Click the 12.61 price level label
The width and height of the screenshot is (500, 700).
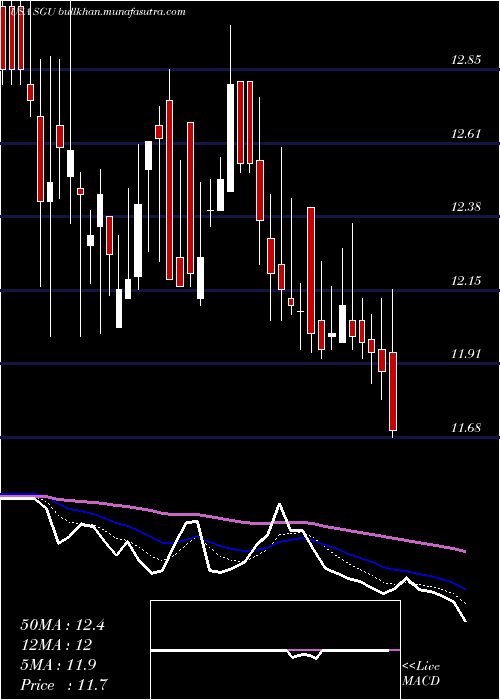click(x=465, y=133)
